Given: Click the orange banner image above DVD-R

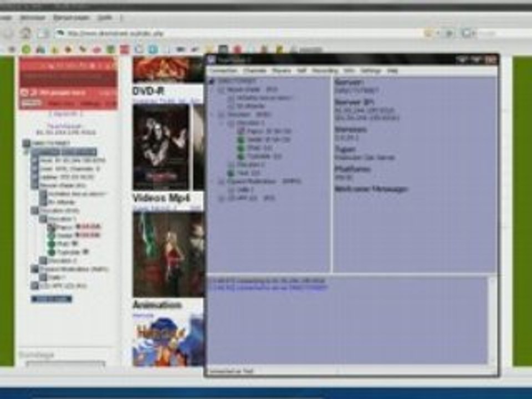Looking at the screenshot, I should pos(168,70).
